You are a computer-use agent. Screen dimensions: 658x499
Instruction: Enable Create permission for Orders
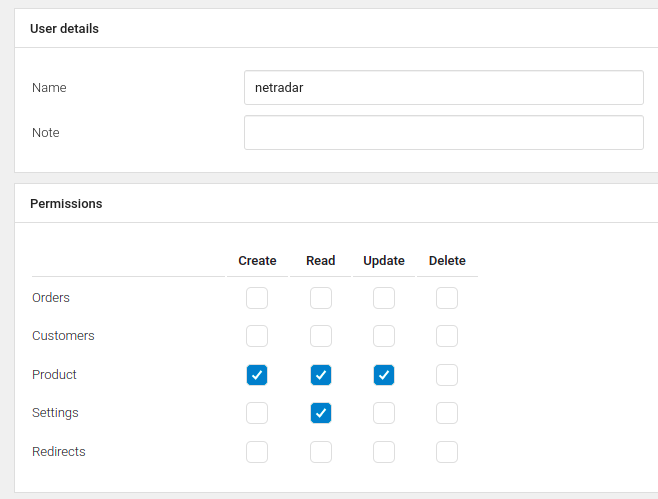(x=257, y=298)
